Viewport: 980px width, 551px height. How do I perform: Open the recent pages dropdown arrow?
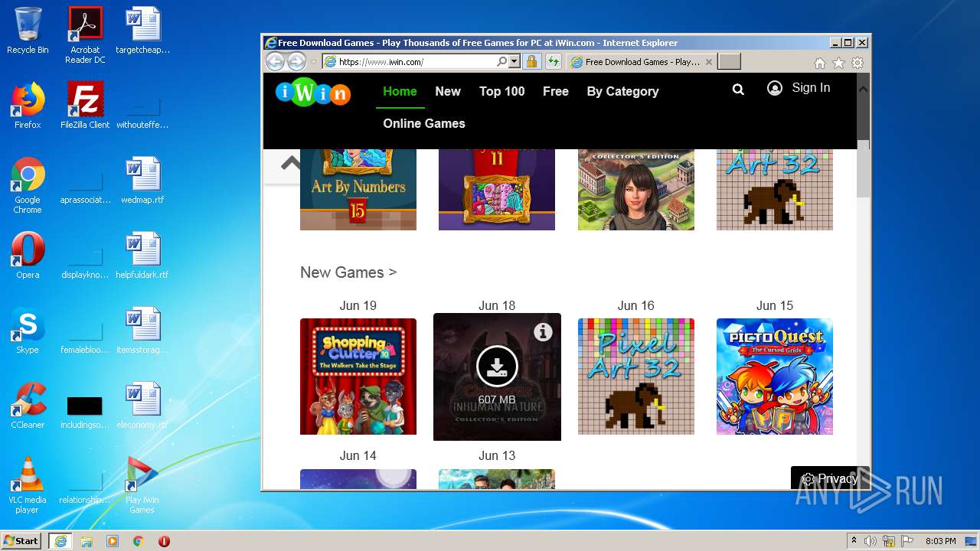pos(313,62)
